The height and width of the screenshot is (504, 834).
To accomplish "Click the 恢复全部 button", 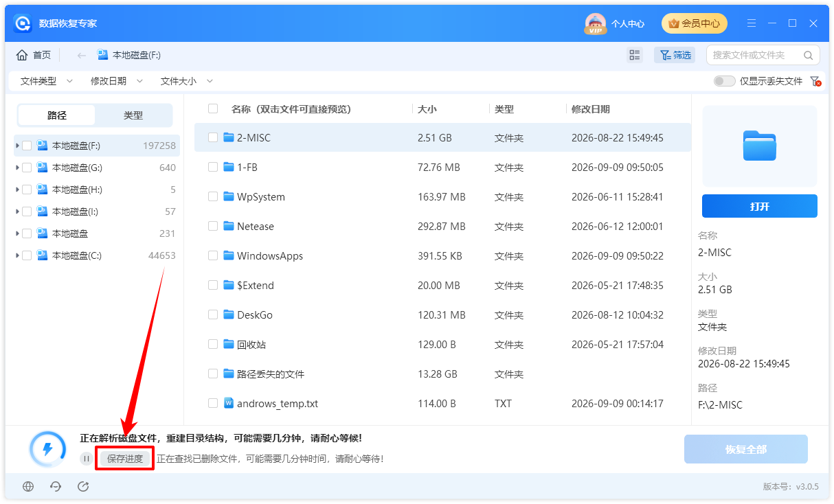I will pos(746,450).
